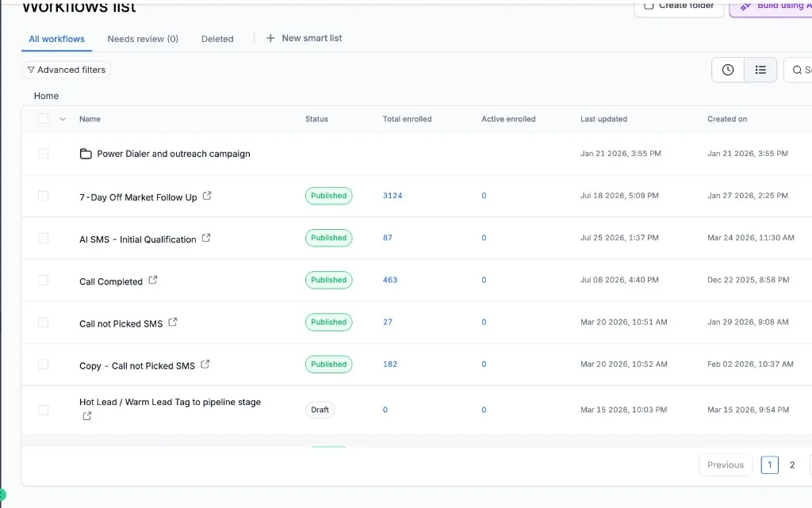The height and width of the screenshot is (508, 812).
Task: Open the Call Completed workflow
Action: click(111, 281)
